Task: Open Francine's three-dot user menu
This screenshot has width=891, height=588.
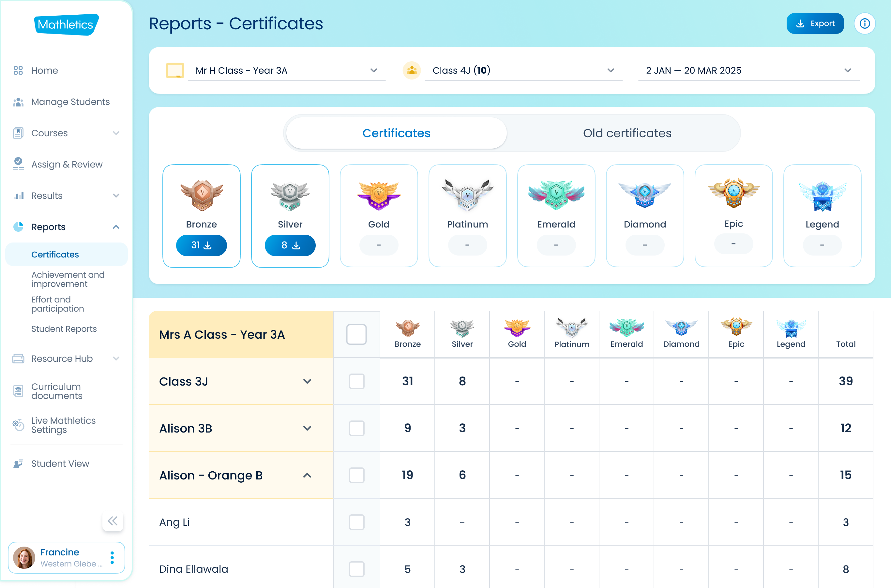Action: pos(112,558)
